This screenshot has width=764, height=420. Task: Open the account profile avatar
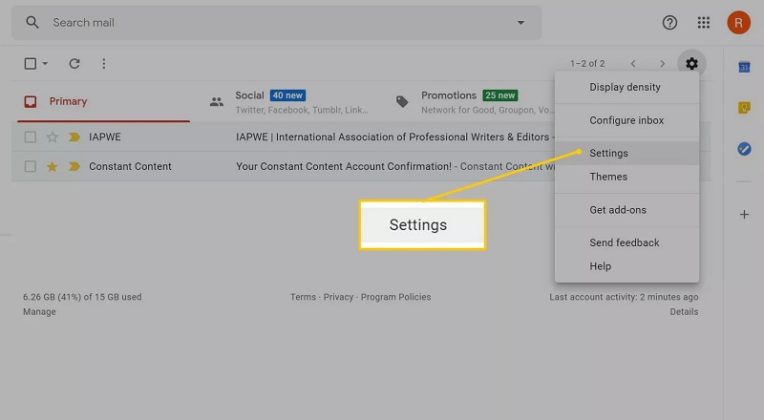pos(738,22)
